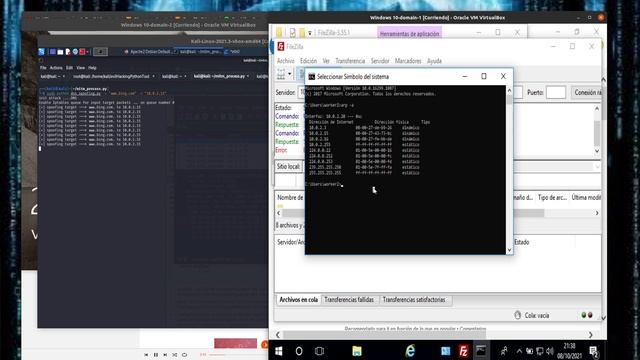Click the blue app icon left of FileZilla on taskbar

tap(445, 351)
